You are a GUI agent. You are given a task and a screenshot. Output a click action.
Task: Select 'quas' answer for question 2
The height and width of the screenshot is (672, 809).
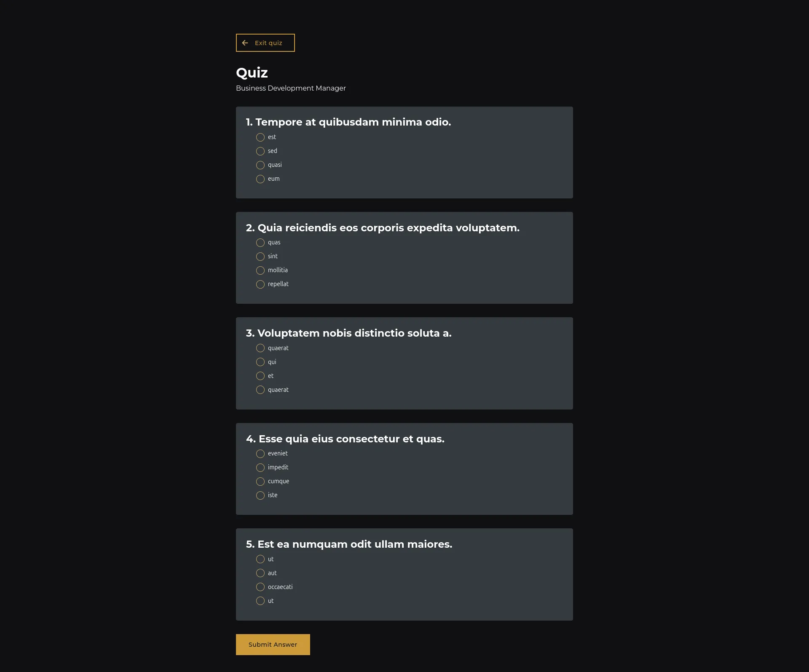(260, 243)
